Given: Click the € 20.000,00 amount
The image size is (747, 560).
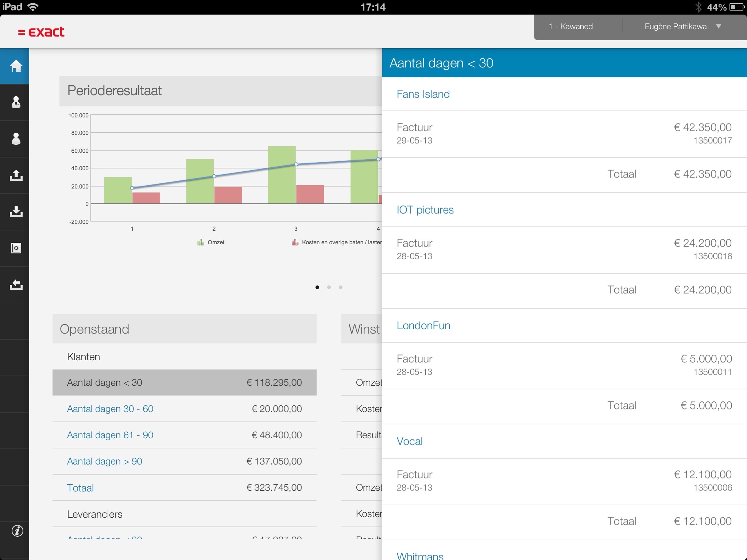Looking at the screenshot, I should (x=277, y=409).
